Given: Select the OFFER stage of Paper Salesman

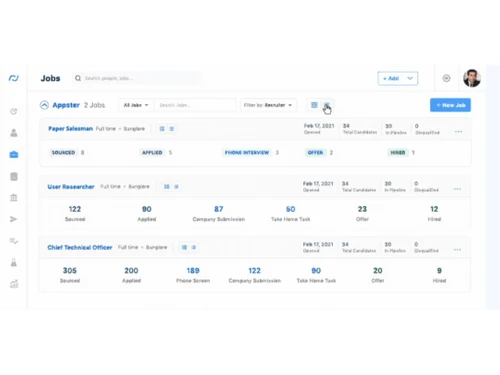Looking at the screenshot, I should click(315, 152).
